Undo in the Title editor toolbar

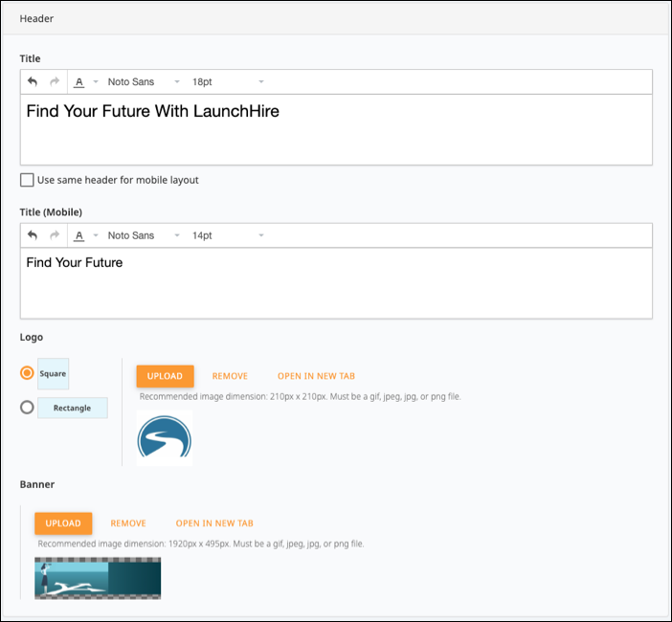click(33, 81)
